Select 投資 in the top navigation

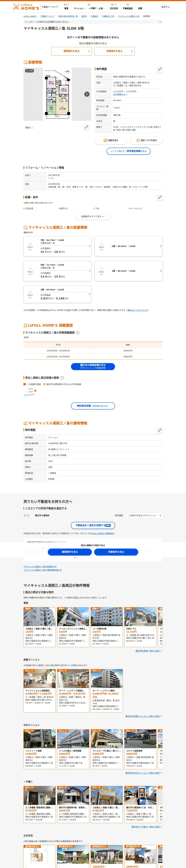(x=140, y=8)
